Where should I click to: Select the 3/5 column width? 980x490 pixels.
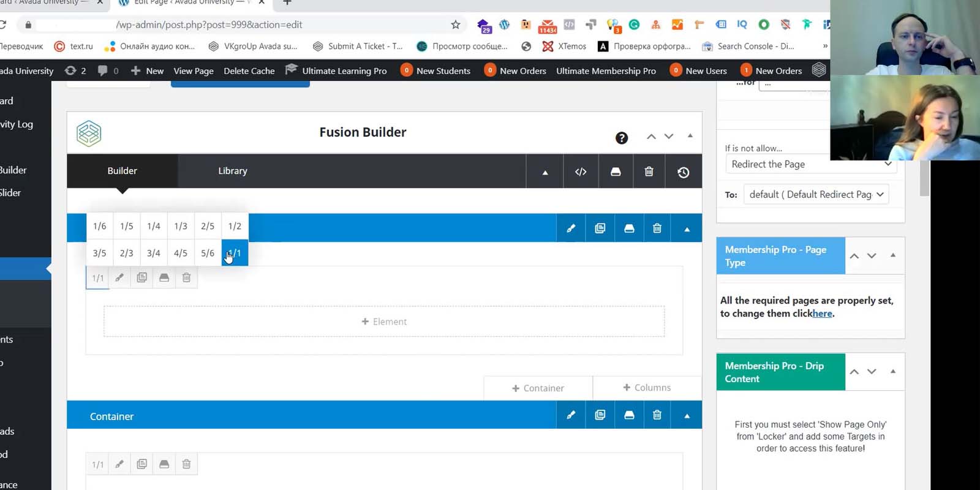(100, 253)
